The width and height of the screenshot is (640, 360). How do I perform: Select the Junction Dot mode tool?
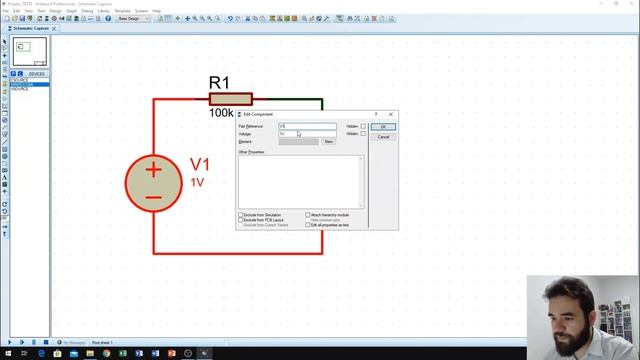4,56
